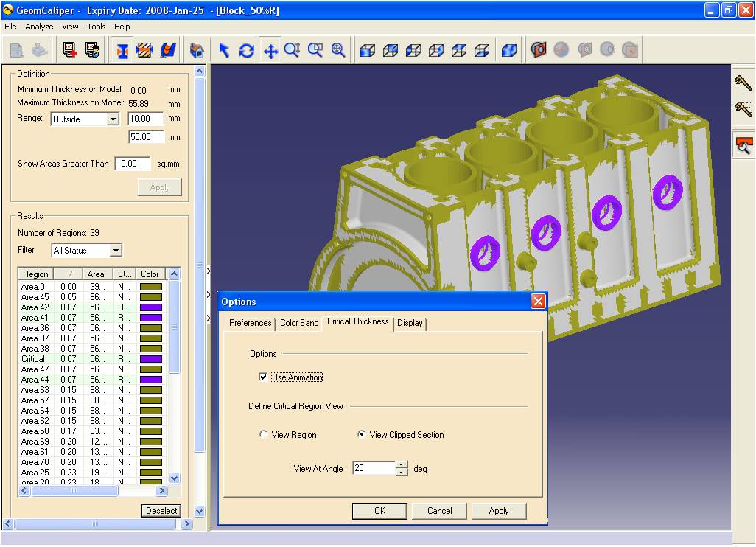Viewport: 756px width, 547px height.
Task: Open the Analyze menu
Action: tap(39, 27)
